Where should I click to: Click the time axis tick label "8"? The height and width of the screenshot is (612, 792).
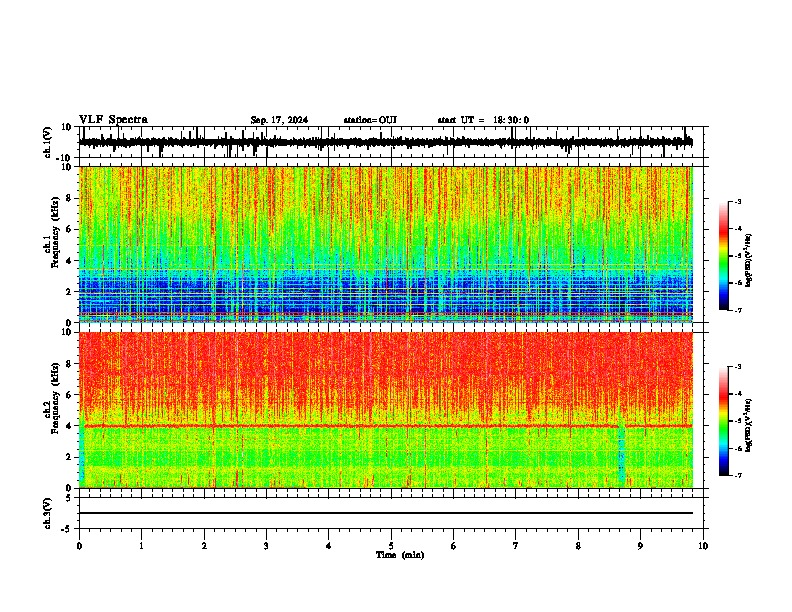pos(578,546)
